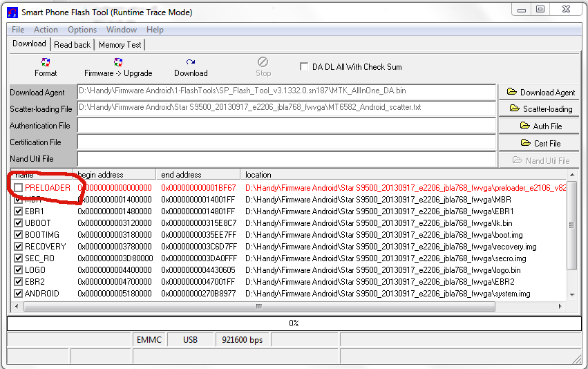
Task: Click the Smart Phone Flash Tool title icon
Action: pos(12,12)
